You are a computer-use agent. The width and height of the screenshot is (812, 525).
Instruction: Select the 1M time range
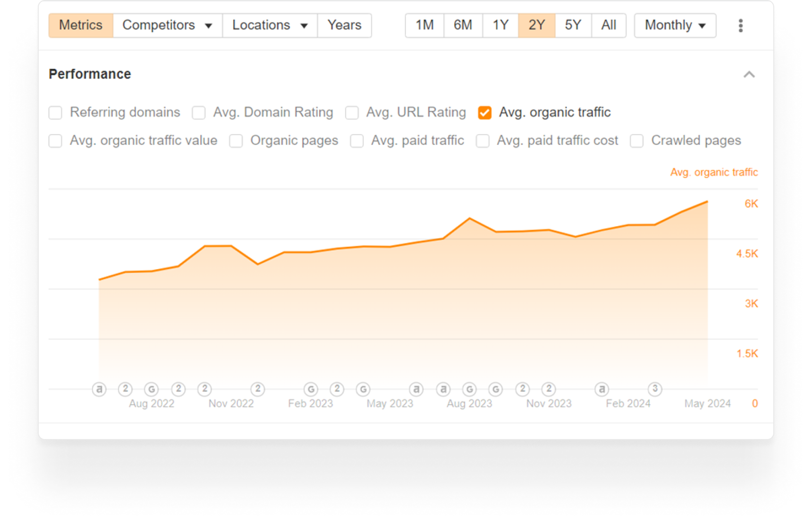click(x=424, y=25)
